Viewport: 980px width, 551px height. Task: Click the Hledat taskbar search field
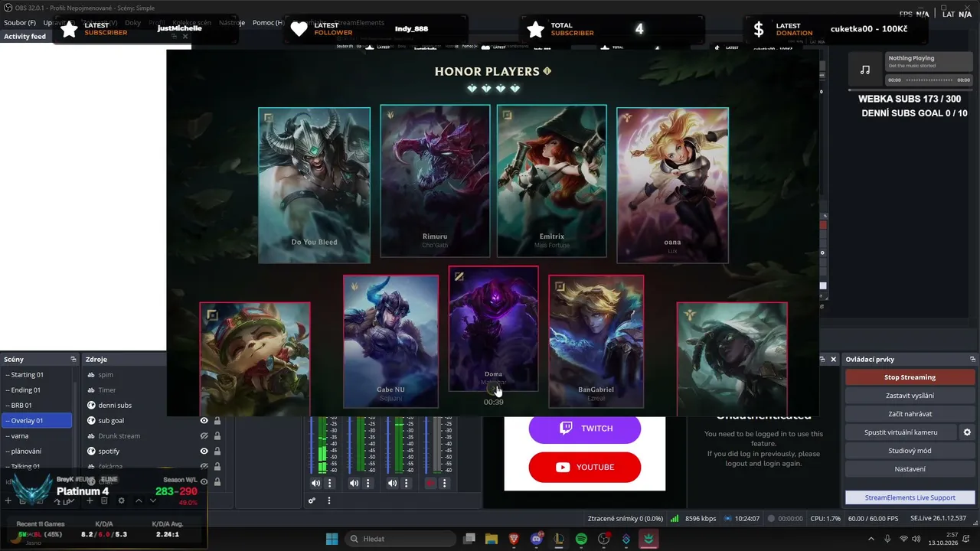(400, 540)
